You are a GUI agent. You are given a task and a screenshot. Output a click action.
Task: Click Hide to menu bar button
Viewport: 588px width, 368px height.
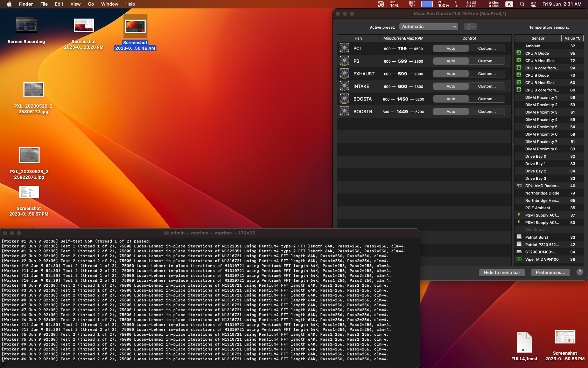[x=502, y=272]
